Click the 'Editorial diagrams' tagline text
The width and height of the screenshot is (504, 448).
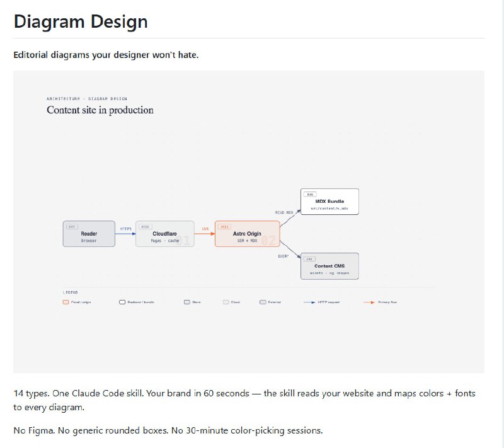pos(106,55)
